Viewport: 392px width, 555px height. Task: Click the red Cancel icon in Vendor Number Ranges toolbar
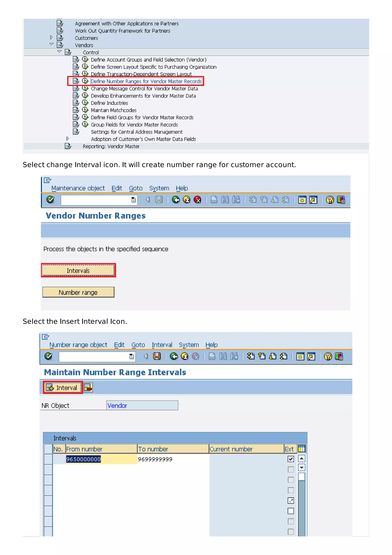[197, 200]
